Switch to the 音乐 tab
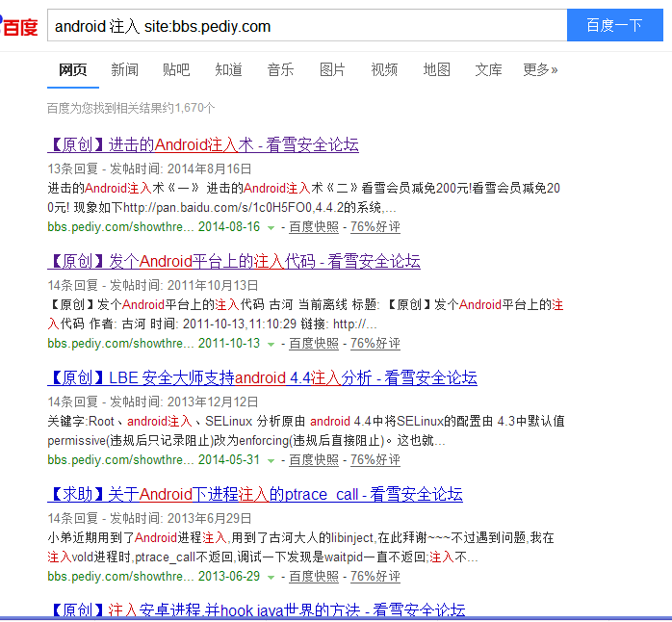This screenshot has width=672, height=622. (x=280, y=69)
